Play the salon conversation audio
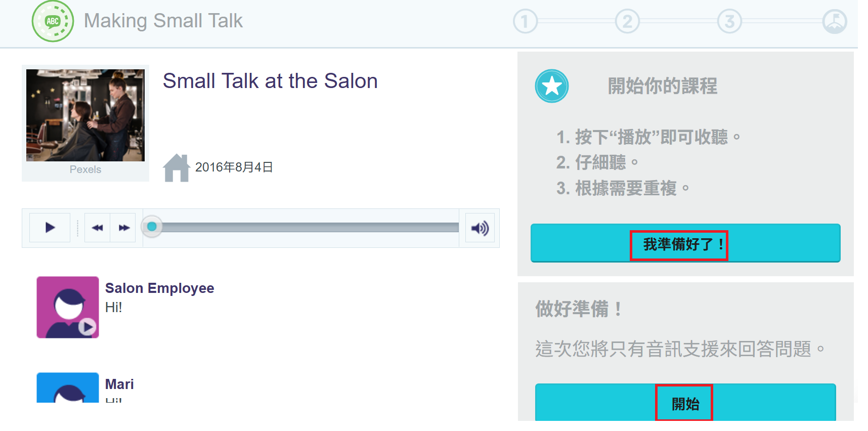868x431 pixels. point(50,228)
